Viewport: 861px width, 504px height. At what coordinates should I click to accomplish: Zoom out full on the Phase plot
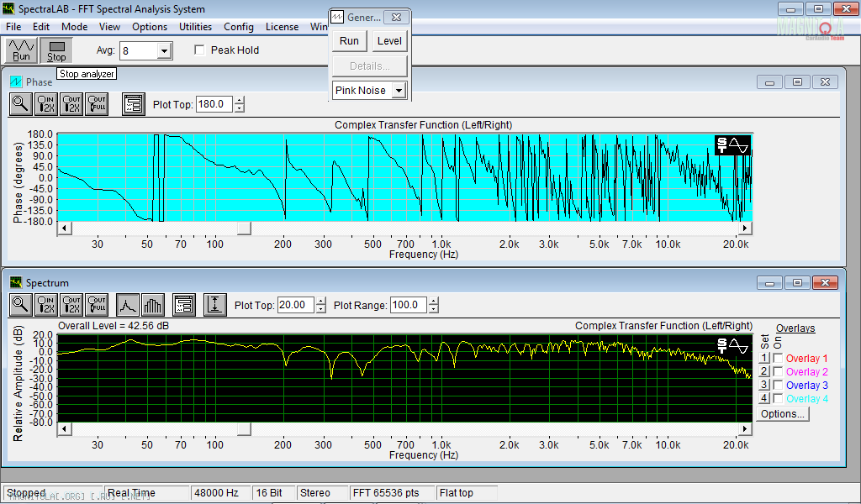click(x=97, y=104)
